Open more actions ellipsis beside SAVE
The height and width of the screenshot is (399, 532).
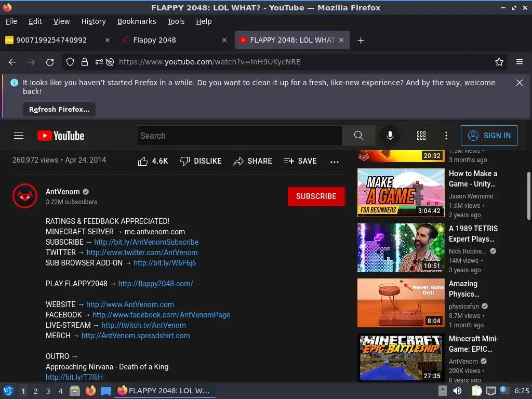pyautogui.click(x=335, y=162)
